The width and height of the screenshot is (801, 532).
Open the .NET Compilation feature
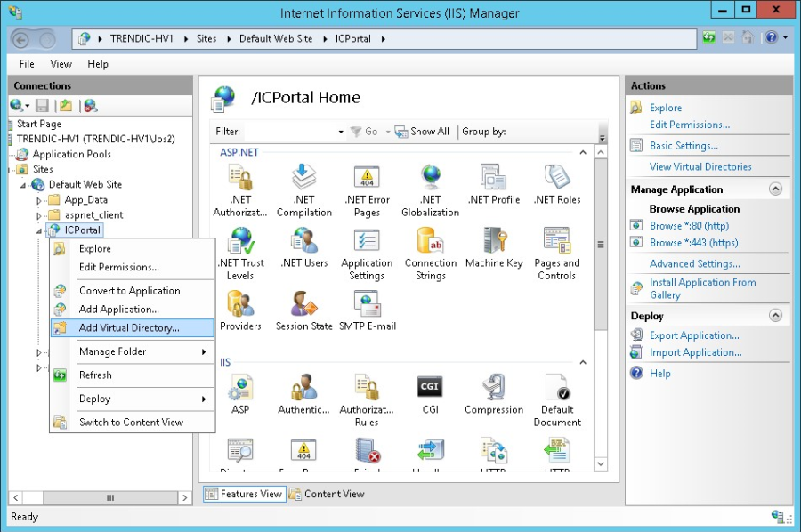(304, 191)
